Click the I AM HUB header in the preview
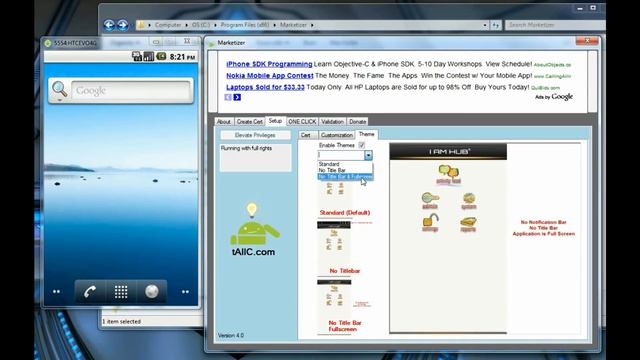 click(x=448, y=151)
